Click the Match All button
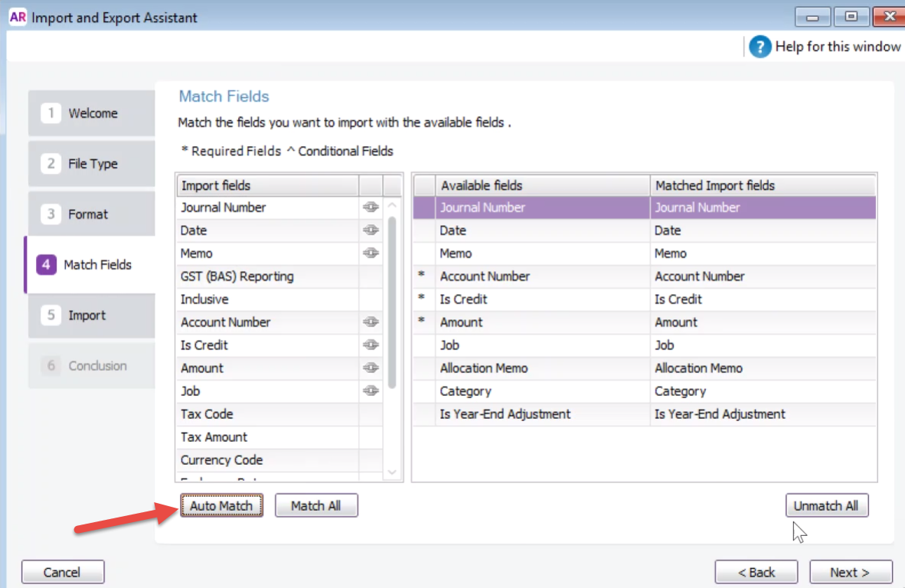The image size is (905, 588). 316,505
